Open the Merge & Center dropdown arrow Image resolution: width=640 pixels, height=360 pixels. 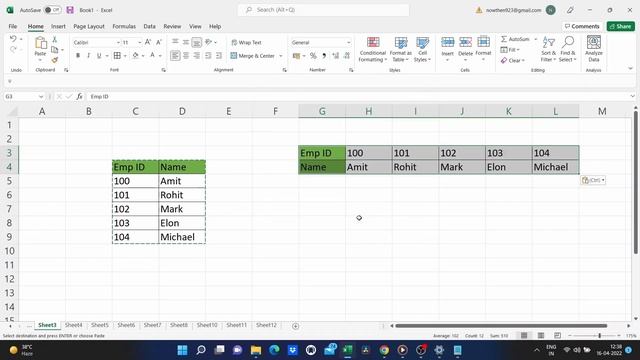tap(281, 56)
